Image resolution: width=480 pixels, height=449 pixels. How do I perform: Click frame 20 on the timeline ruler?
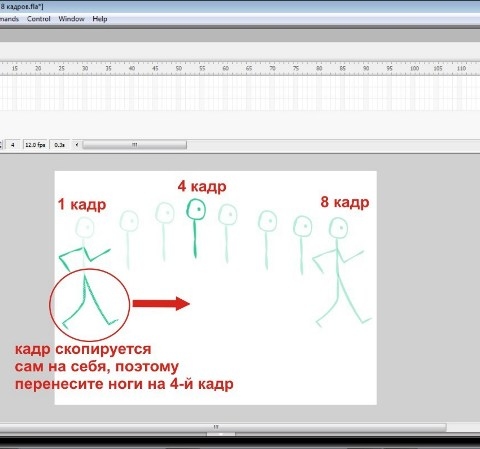[x=38, y=68]
